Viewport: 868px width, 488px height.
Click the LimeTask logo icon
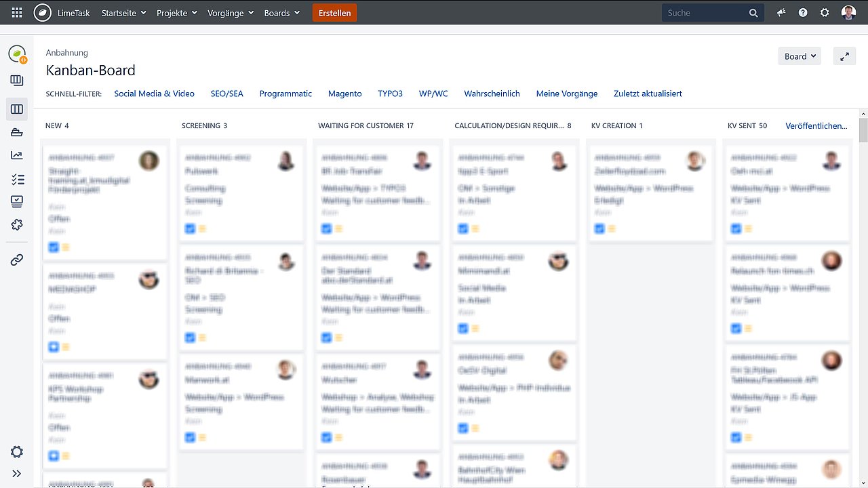pyautogui.click(x=43, y=13)
